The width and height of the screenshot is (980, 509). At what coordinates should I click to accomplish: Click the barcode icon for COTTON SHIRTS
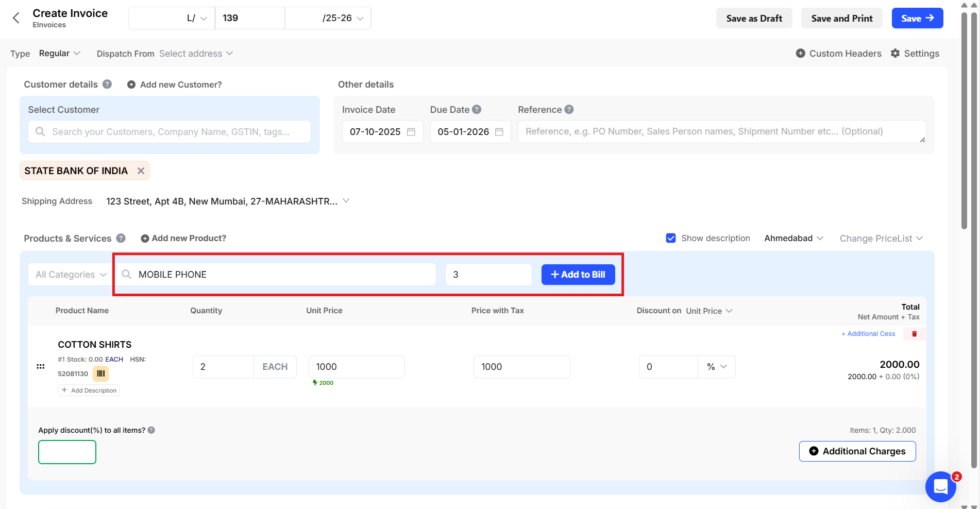pos(101,374)
